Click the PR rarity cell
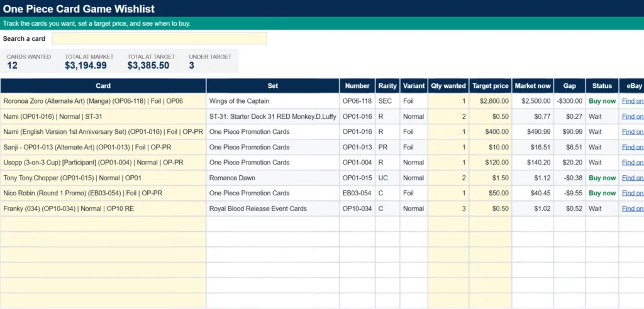This screenshot has height=309, width=644. pos(387,148)
